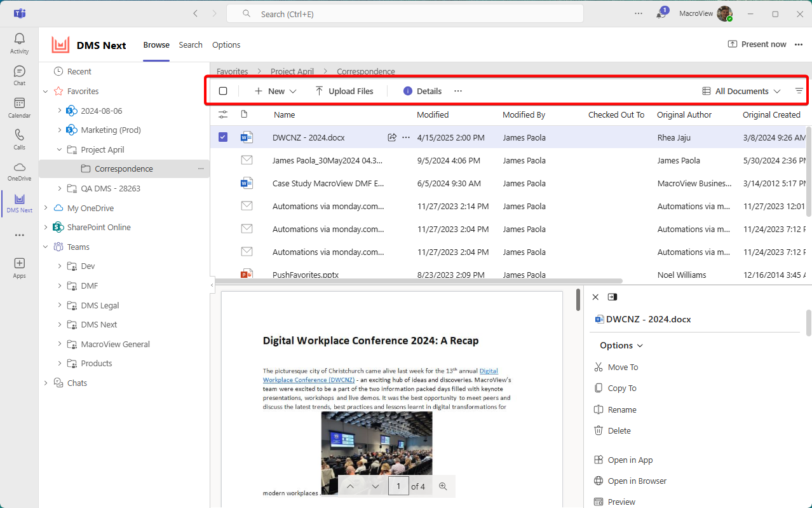Open the Activity feed in Teams rail
Image resolution: width=812 pixels, height=508 pixels.
coord(19,43)
